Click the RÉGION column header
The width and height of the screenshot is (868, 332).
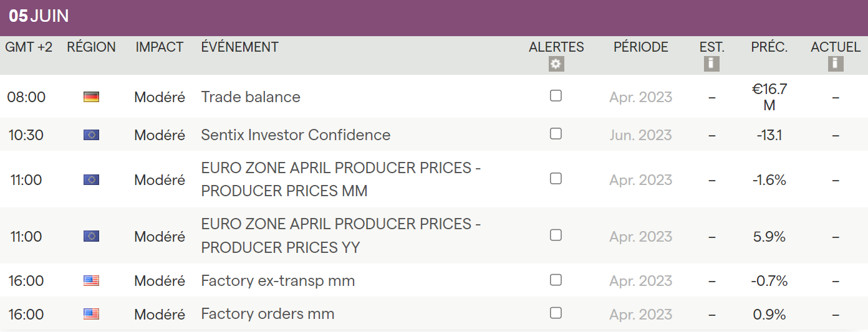click(x=91, y=47)
